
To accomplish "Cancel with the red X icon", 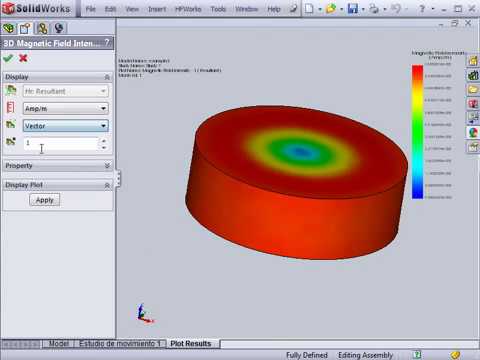I will tap(23, 59).
